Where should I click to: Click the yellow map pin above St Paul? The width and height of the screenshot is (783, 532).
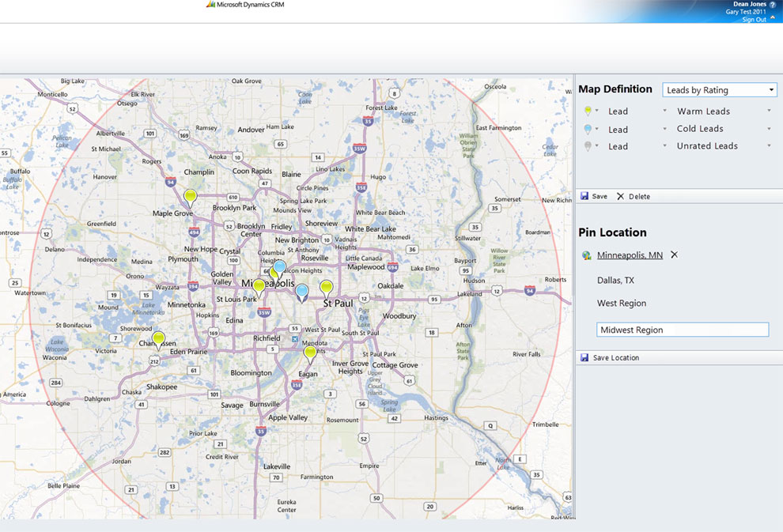[326, 289]
